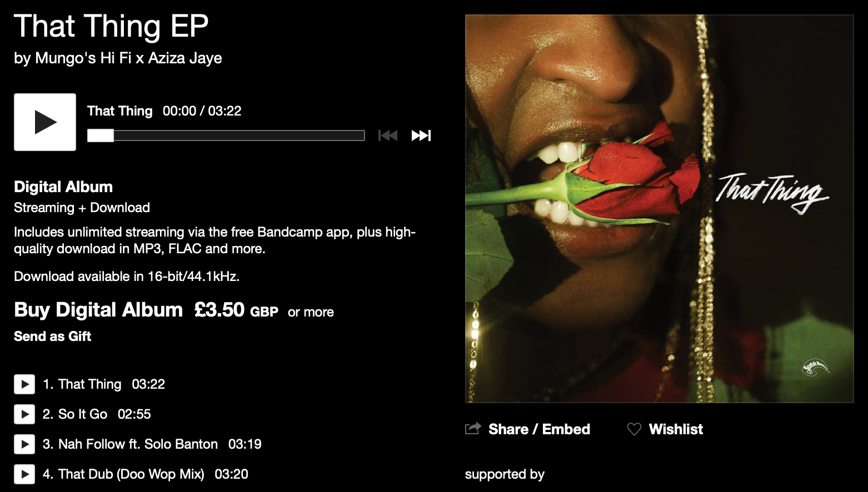
Task: Open Send as Gift link
Action: click(52, 337)
